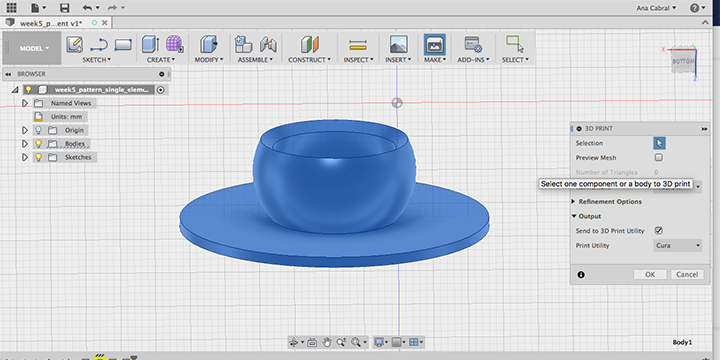Select the Press Pull modify icon
This screenshot has height=360, width=720.
pyautogui.click(x=208, y=45)
